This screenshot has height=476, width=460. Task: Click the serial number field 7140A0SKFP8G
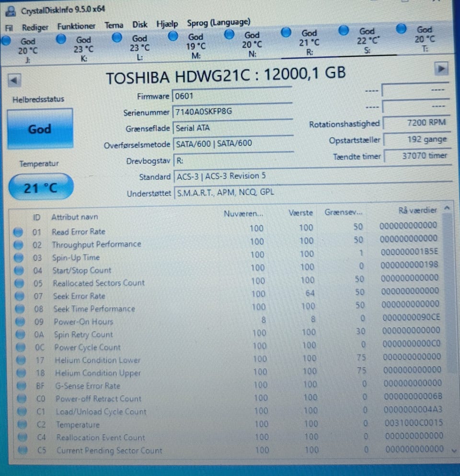coord(232,111)
